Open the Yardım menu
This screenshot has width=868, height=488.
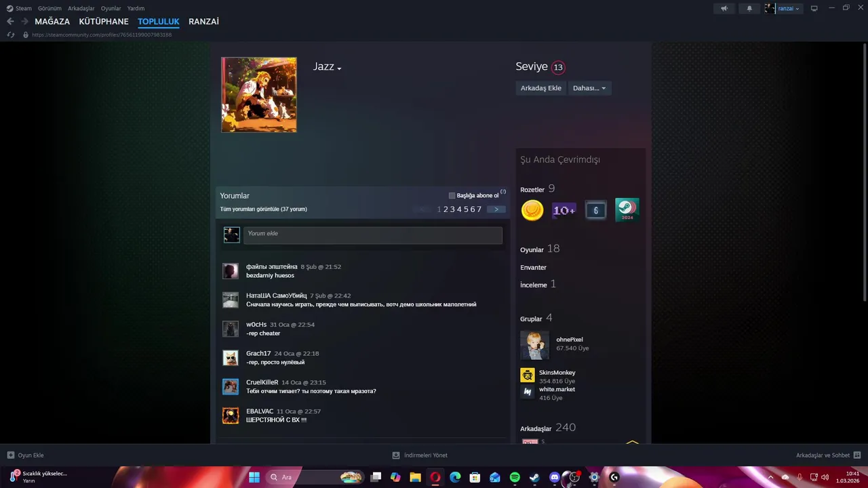[136, 8]
